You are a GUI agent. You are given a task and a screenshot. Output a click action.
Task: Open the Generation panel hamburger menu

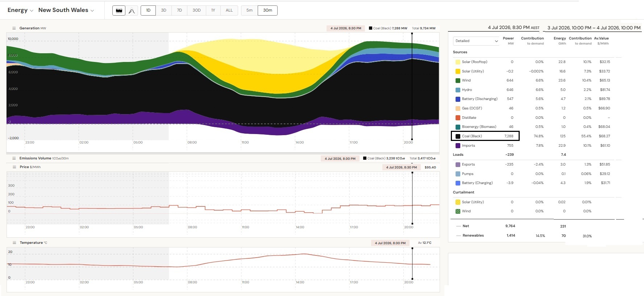(x=14, y=28)
